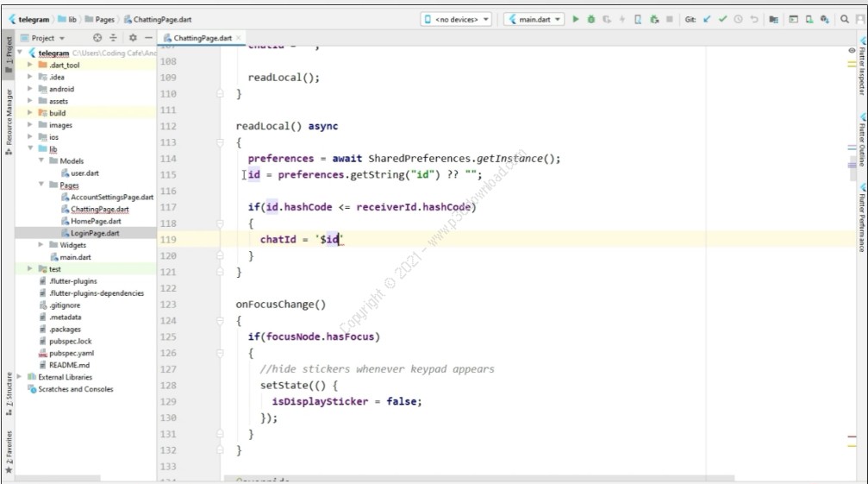Toggle the Flutter Performance side panel
This screenshot has height=484, width=868.
862,218
